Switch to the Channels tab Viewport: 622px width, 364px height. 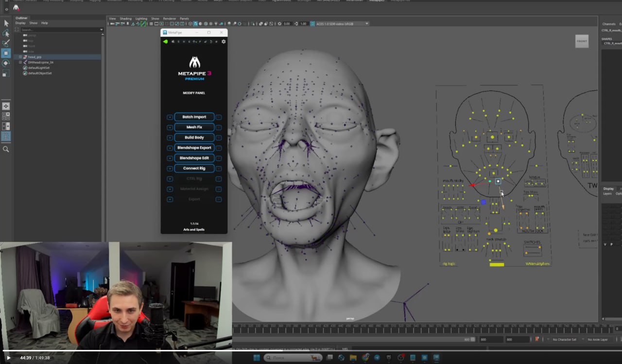[x=609, y=24]
